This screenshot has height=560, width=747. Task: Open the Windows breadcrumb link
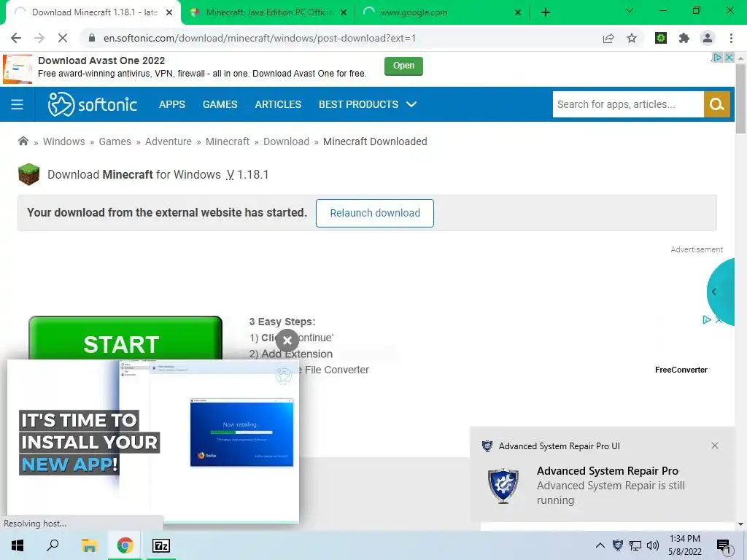64,141
